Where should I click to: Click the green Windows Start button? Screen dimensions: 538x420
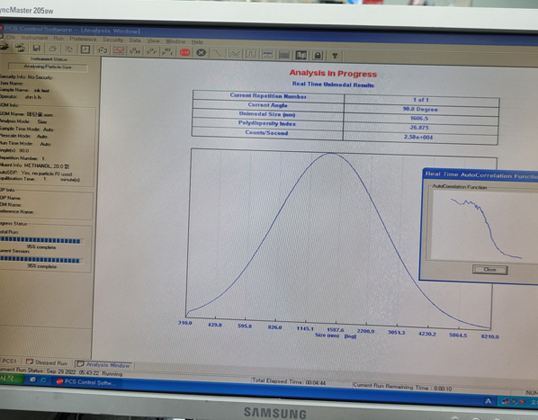pos(10,379)
